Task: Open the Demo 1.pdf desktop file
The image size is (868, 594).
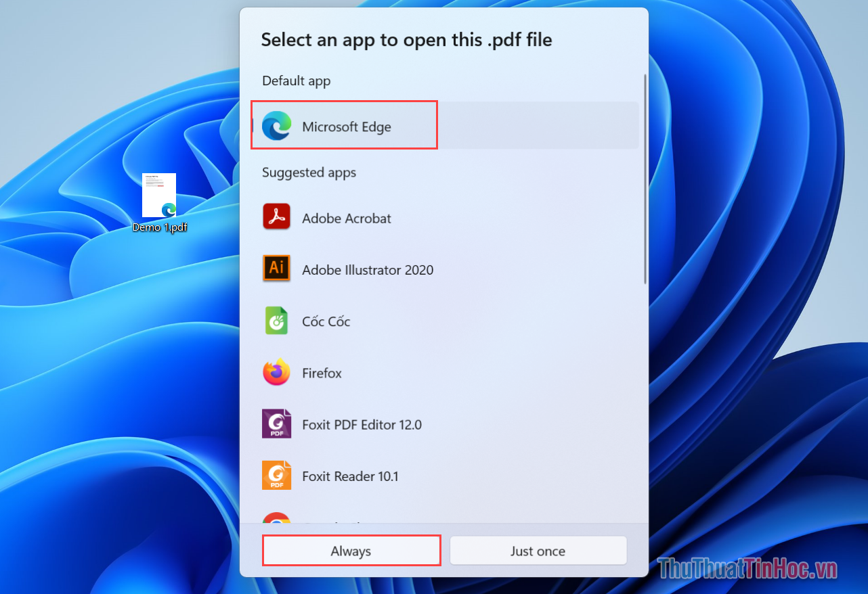Action: [159, 196]
